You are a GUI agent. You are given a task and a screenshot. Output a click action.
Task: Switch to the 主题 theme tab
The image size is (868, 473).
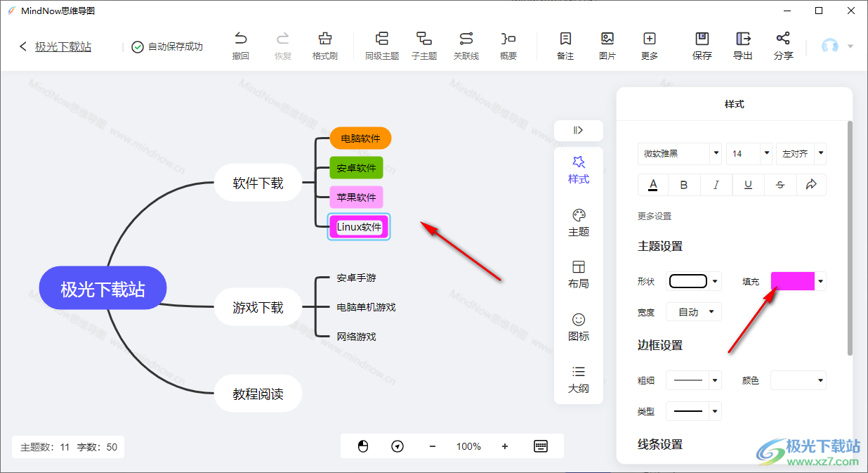coord(579,223)
